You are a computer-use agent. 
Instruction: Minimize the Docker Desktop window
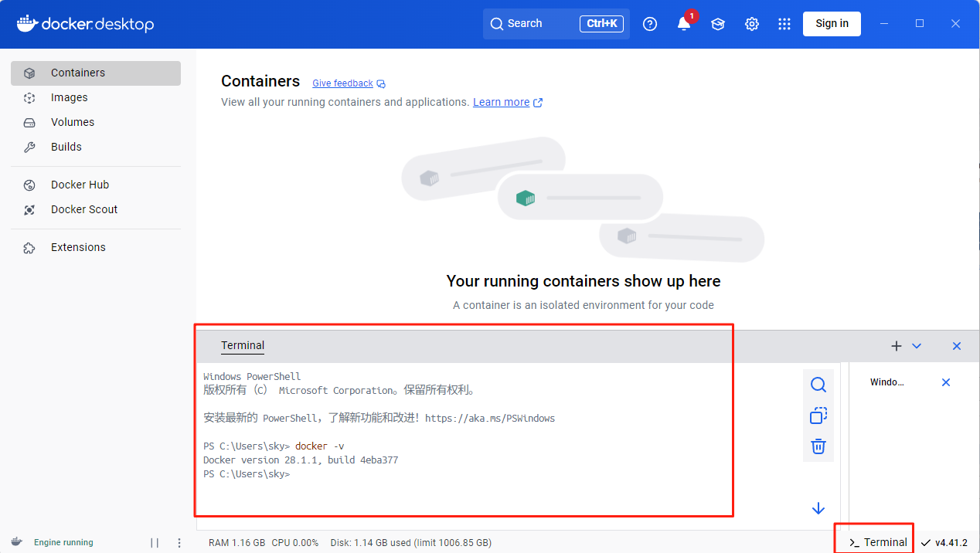pos(884,23)
